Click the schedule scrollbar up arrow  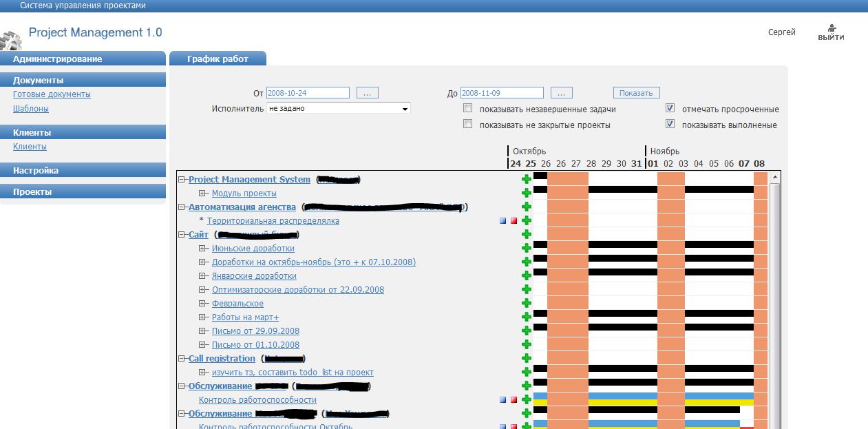point(775,177)
